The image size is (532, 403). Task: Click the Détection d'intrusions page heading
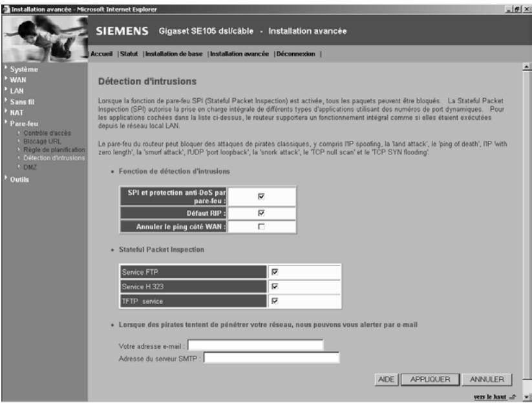tap(147, 81)
